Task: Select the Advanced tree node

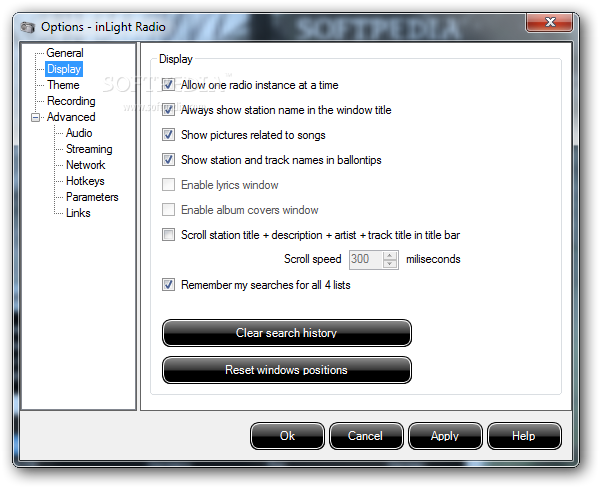Action: pos(71,117)
